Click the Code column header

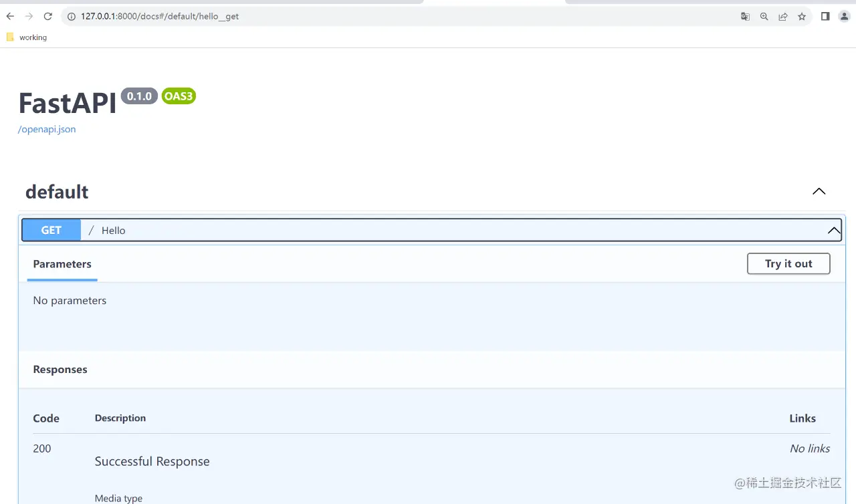46,418
